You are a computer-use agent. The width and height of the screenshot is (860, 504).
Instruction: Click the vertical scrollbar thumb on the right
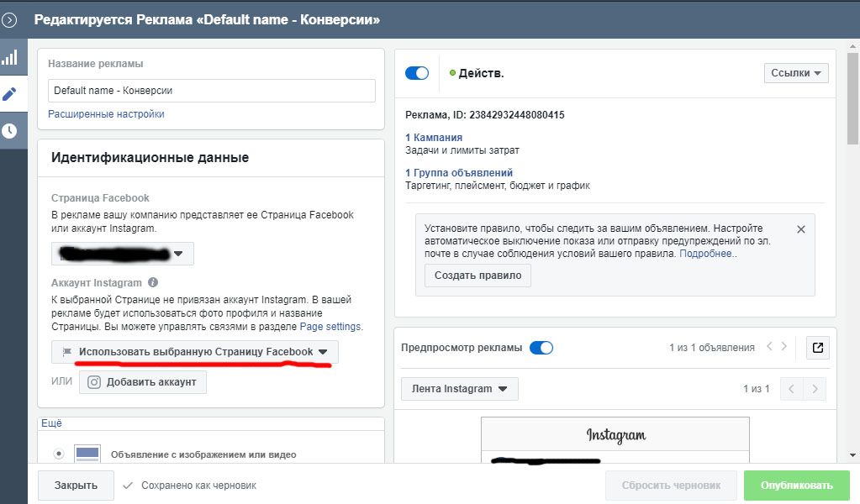coord(852,98)
